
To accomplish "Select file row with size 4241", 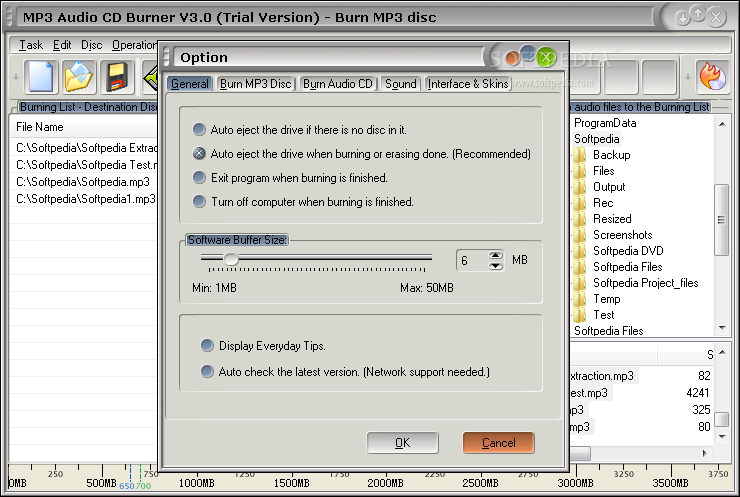I will 642,393.
